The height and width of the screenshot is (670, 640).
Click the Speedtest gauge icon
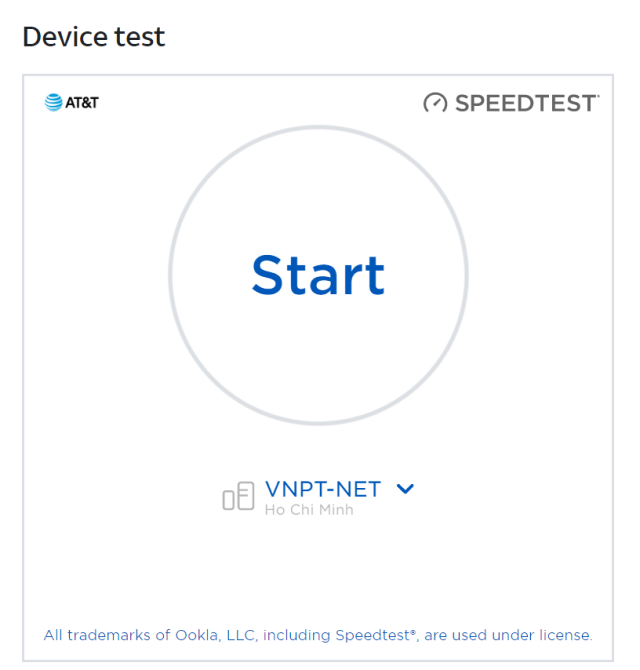pos(435,103)
